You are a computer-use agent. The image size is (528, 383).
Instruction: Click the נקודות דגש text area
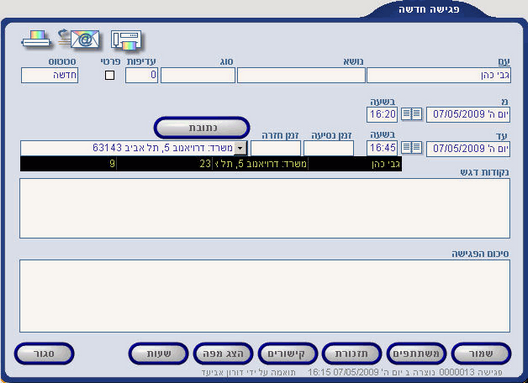click(x=265, y=209)
